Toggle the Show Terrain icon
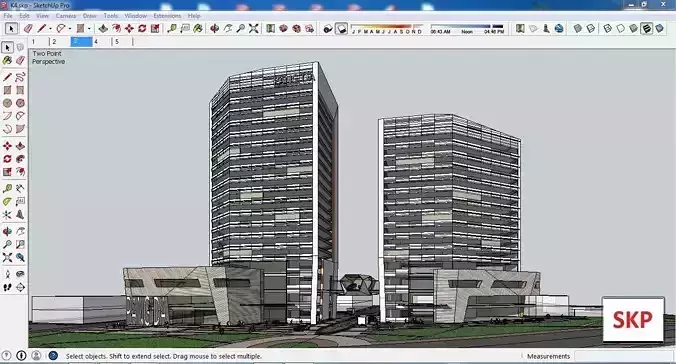The image size is (676, 364). click(x=533, y=28)
